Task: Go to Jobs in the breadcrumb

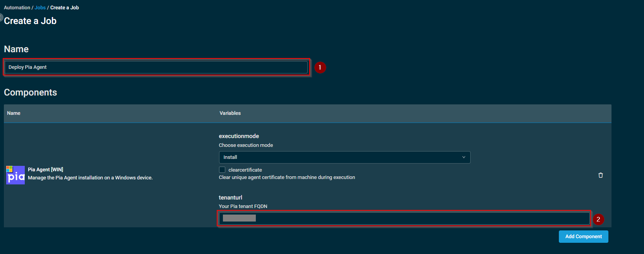Action: click(40, 8)
